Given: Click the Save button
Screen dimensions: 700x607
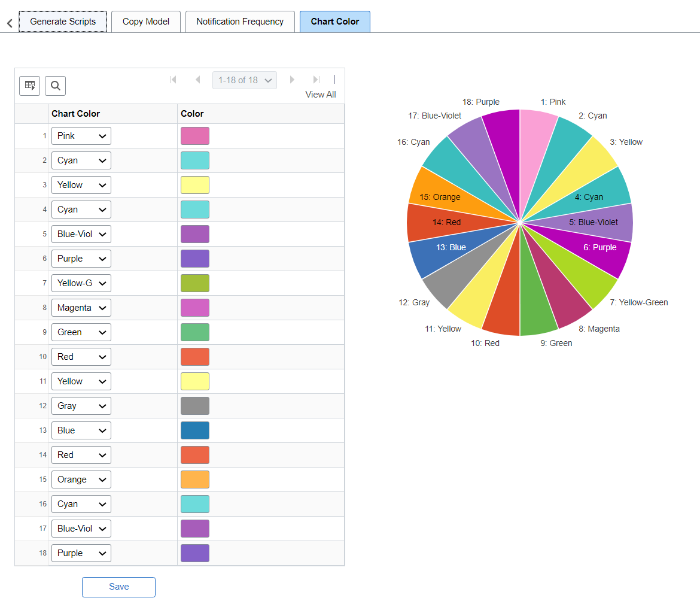Looking at the screenshot, I should click(118, 587).
